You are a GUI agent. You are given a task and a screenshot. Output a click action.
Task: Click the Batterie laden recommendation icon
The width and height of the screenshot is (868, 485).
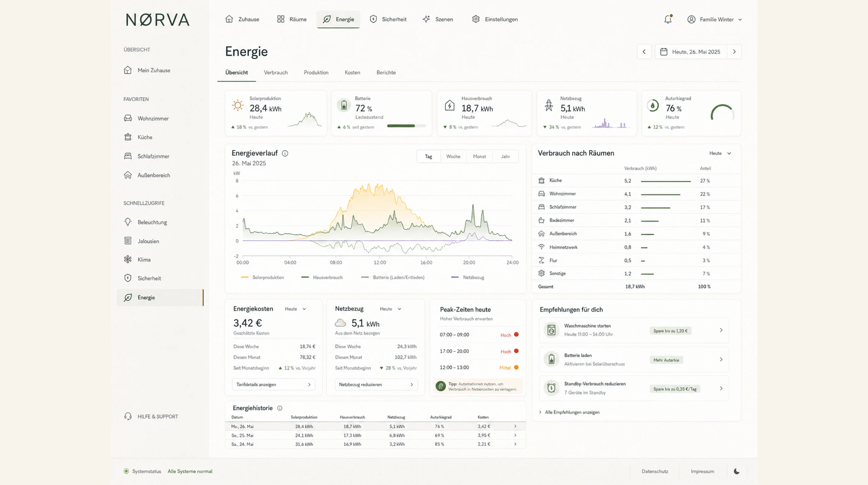click(551, 359)
